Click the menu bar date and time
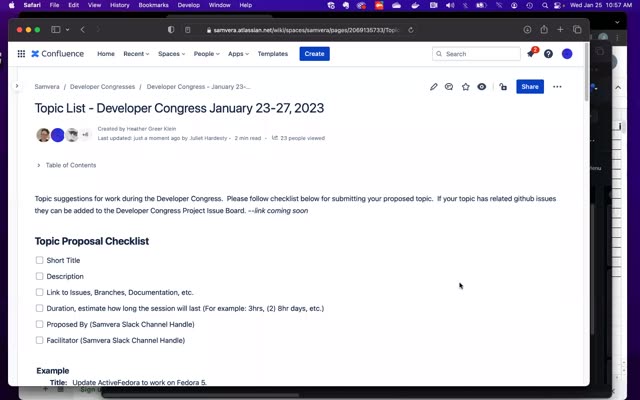The height and width of the screenshot is (400, 640). pyautogui.click(x=601, y=5)
